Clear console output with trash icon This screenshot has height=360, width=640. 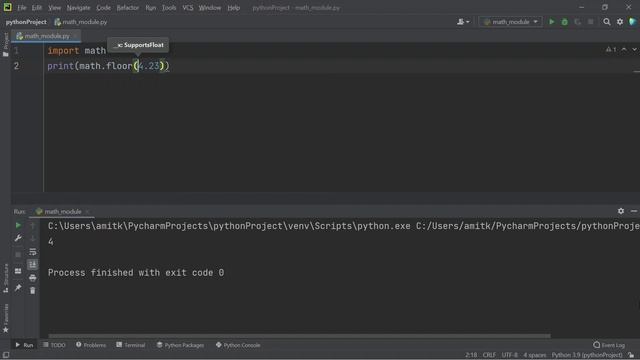[x=33, y=291]
